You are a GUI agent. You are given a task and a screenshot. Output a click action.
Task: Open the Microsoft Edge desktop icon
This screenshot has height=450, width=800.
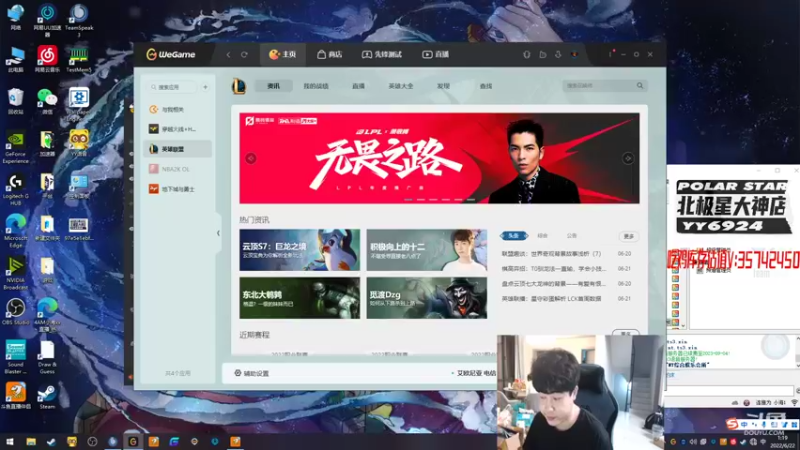point(15,231)
